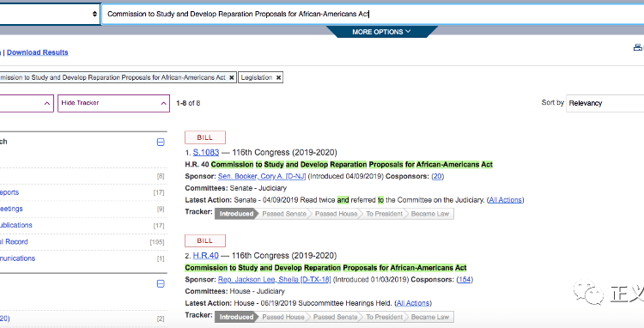
Task: Open All Actions for S.1083
Action: tap(505, 200)
